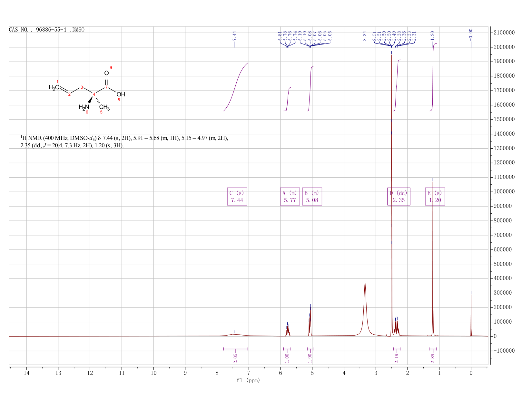The height and width of the screenshot is (411, 532).
Task: Click the integral value 2.05
Action: click(235, 358)
